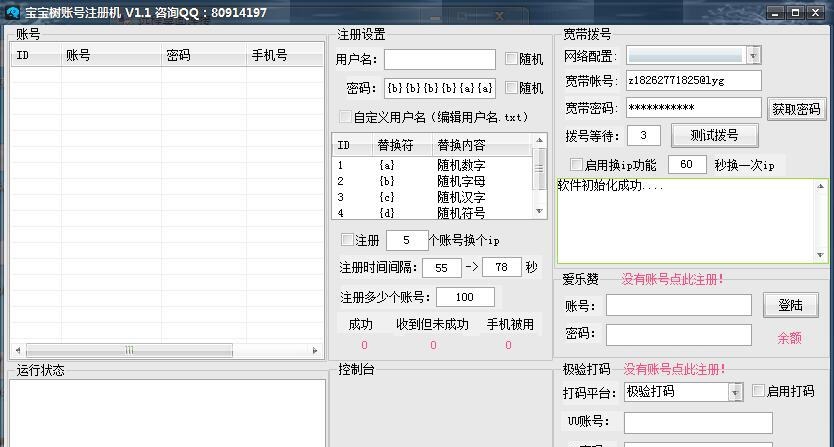Click down arrow of 替换符 list scrollbar
The width and height of the screenshot is (834, 447).
click(539, 211)
